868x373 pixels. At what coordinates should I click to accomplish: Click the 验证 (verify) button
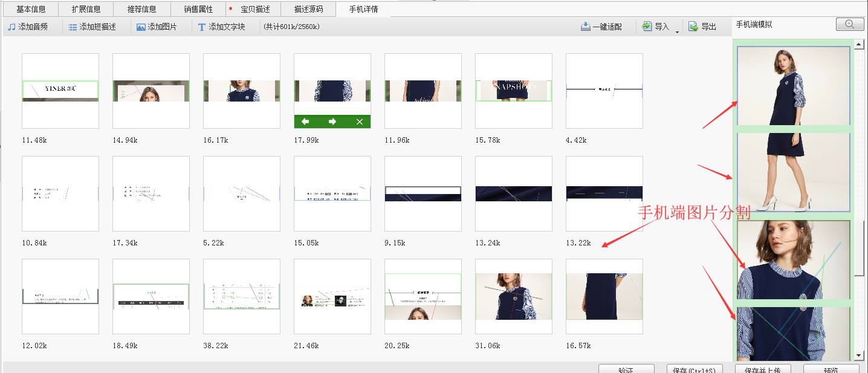coord(626,369)
